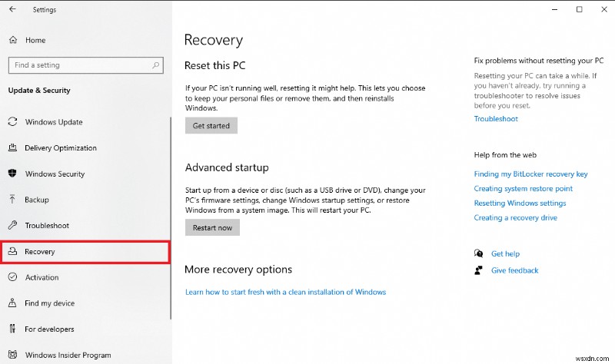Image resolution: width=615 pixels, height=364 pixels.
Task: Click the Advanced startup heading
Action: coord(227,167)
